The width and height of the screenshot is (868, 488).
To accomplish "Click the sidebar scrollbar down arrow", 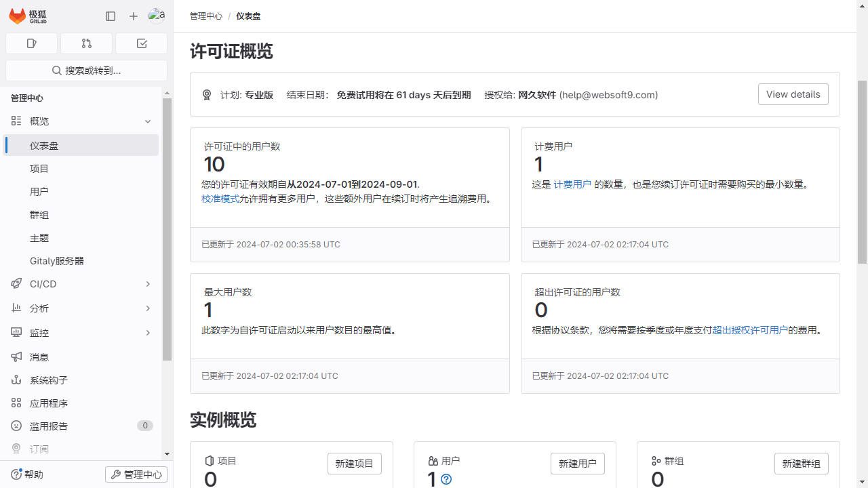I will [x=167, y=454].
